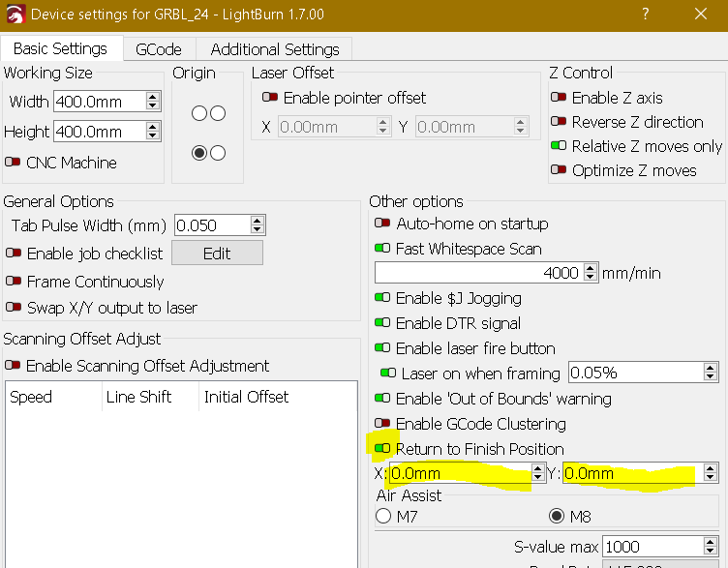
Task: Open the help question mark button
Action: [x=646, y=14]
